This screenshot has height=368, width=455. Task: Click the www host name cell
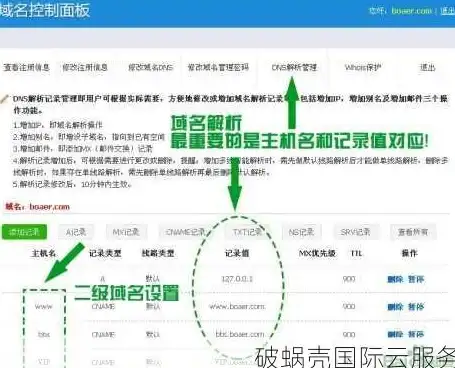44,306
